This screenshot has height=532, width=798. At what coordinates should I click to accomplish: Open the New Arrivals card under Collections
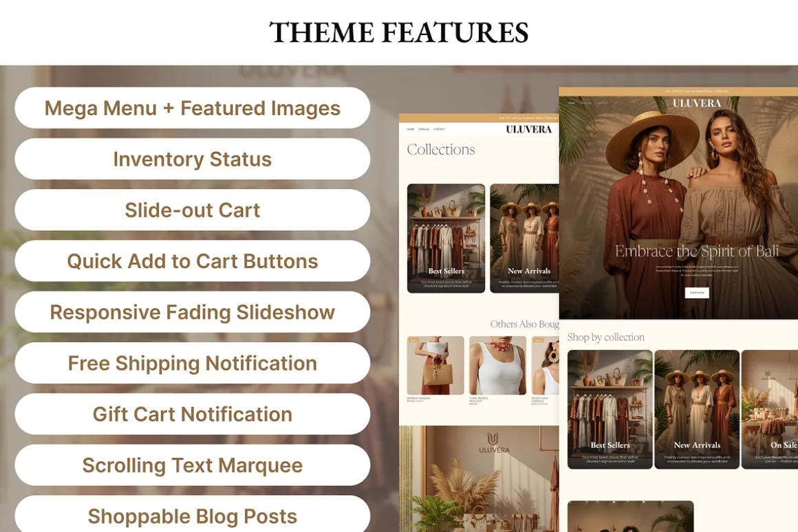tap(525, 239)
